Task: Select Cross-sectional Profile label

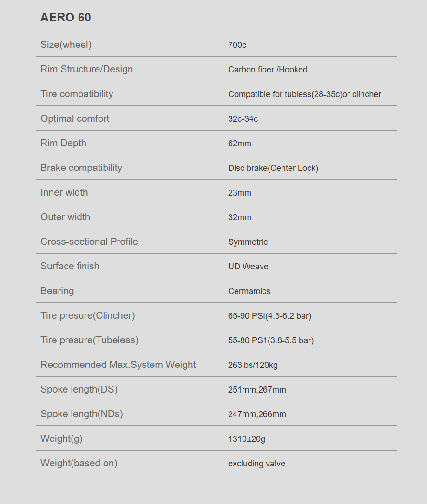Action: [89, 242]
